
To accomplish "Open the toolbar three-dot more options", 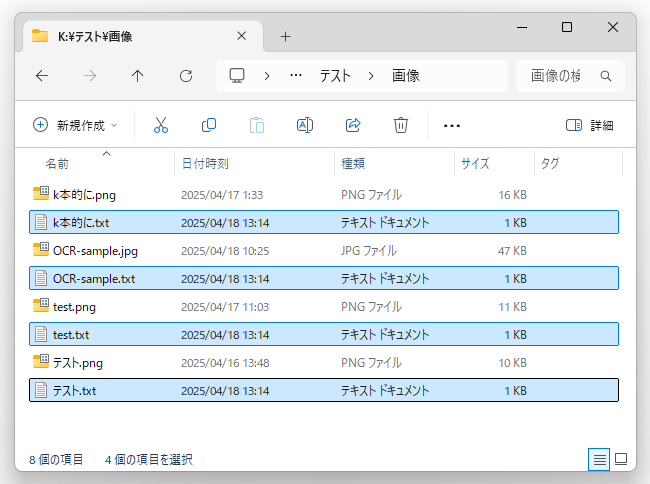I will (x=451, y=126).
